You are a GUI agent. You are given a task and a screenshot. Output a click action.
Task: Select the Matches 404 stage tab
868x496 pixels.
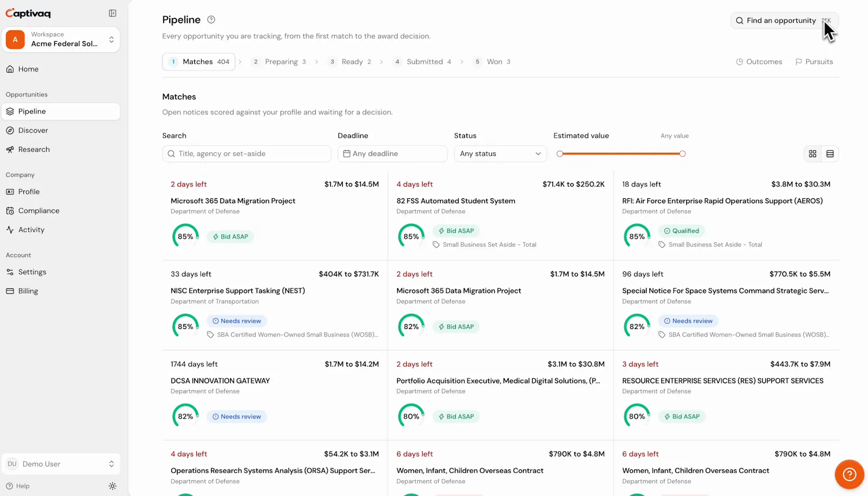click(x=199, y=62)
